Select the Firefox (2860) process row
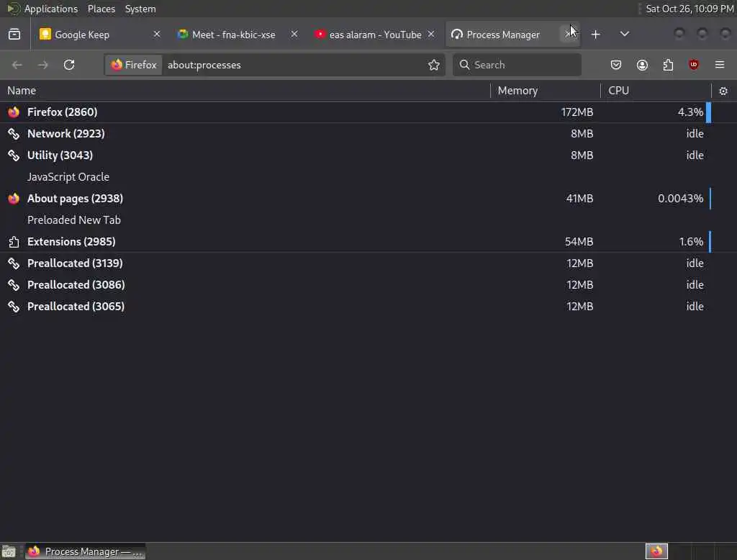The height and width of the screenshot is (560, 737). [368, 112]
